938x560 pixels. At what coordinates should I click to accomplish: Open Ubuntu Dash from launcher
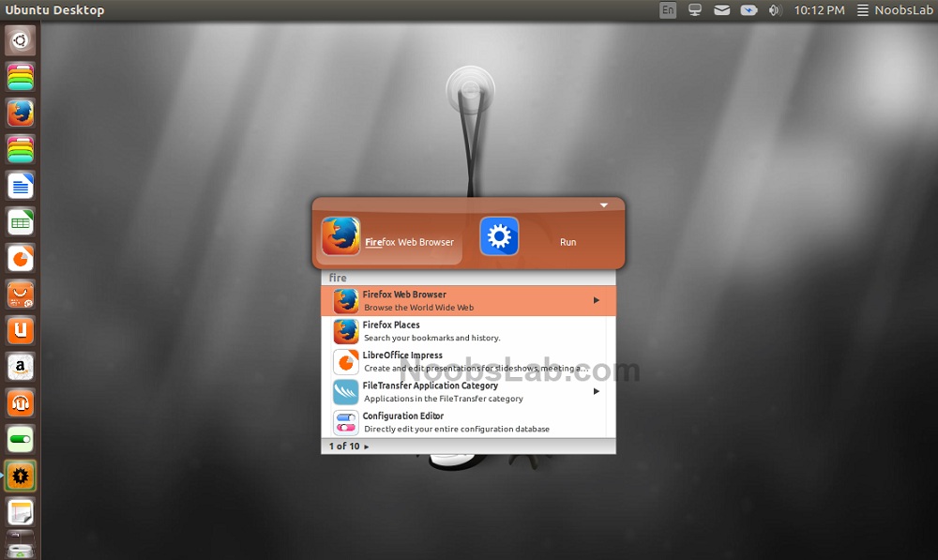(x=21, y=40)
